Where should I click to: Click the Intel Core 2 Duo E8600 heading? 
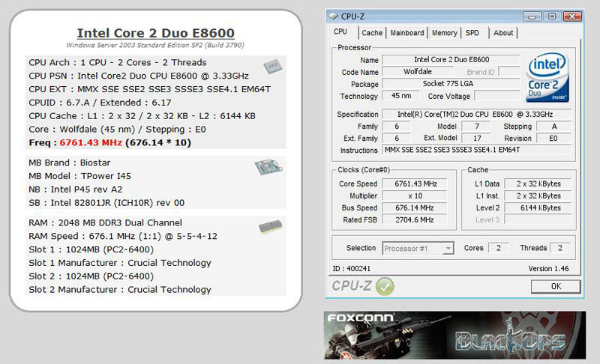point(156,33)
